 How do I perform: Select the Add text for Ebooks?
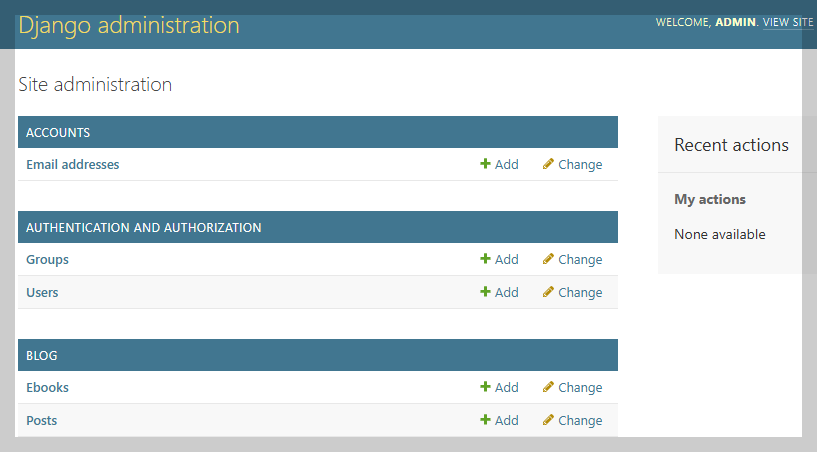pos(506,387)
